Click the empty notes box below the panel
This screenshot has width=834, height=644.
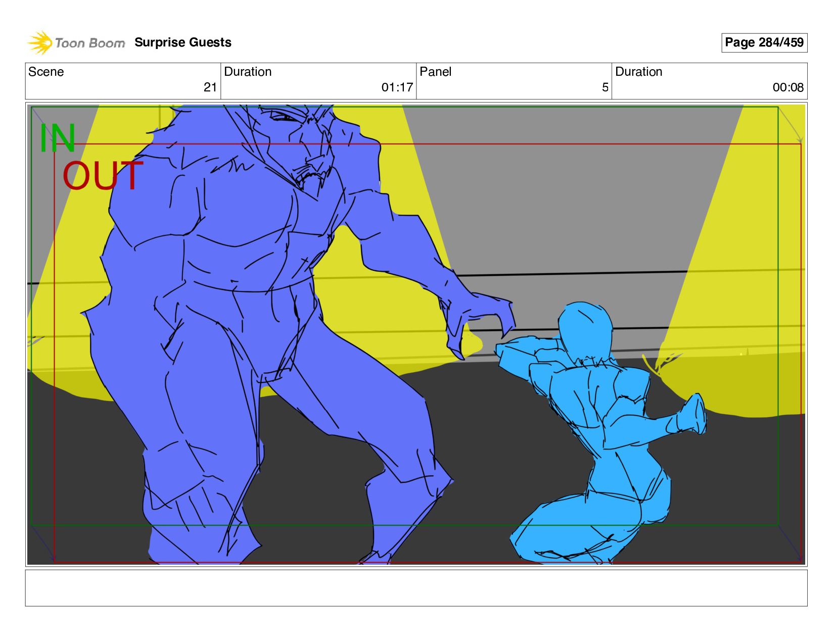[416, 588]
